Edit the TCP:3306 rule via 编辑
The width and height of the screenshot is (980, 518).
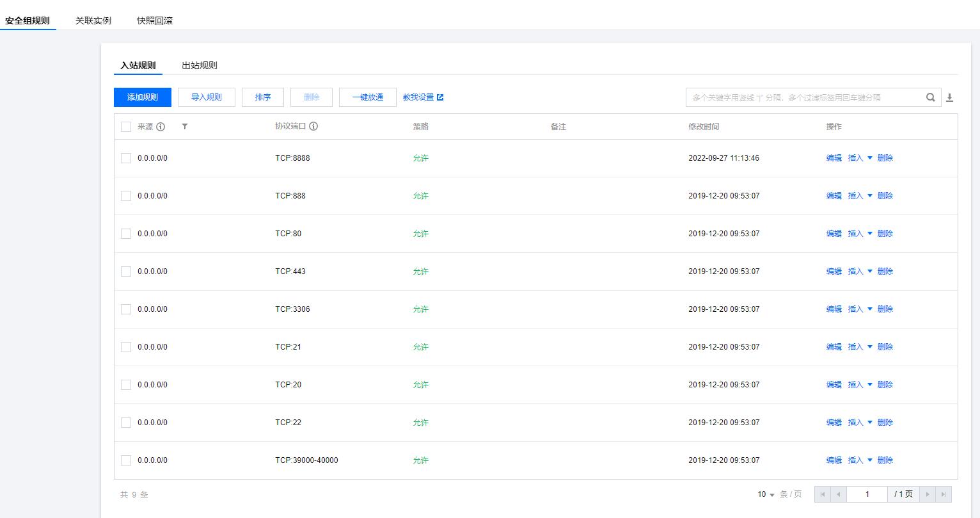click(834, 309)
